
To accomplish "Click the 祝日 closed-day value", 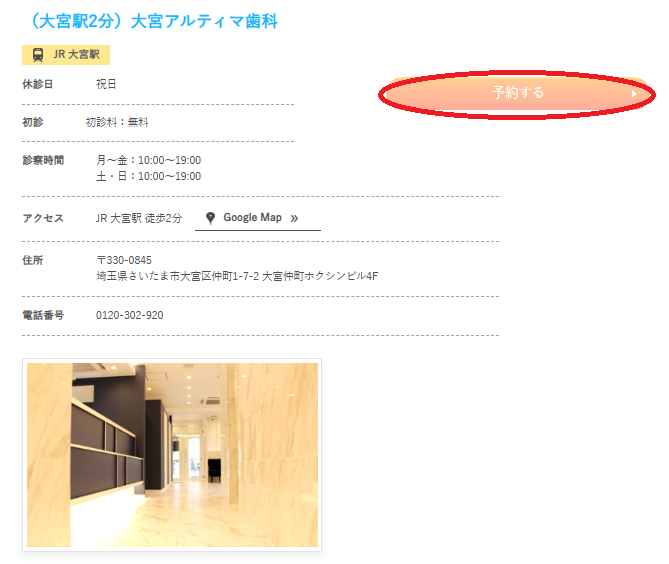I will pos(106,84).
